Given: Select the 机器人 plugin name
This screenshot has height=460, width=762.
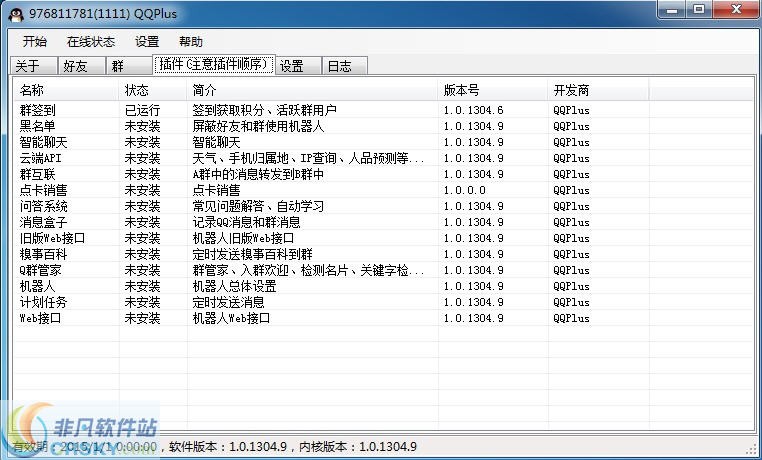Looking at the screenshot, I should (x=37, y=287).
